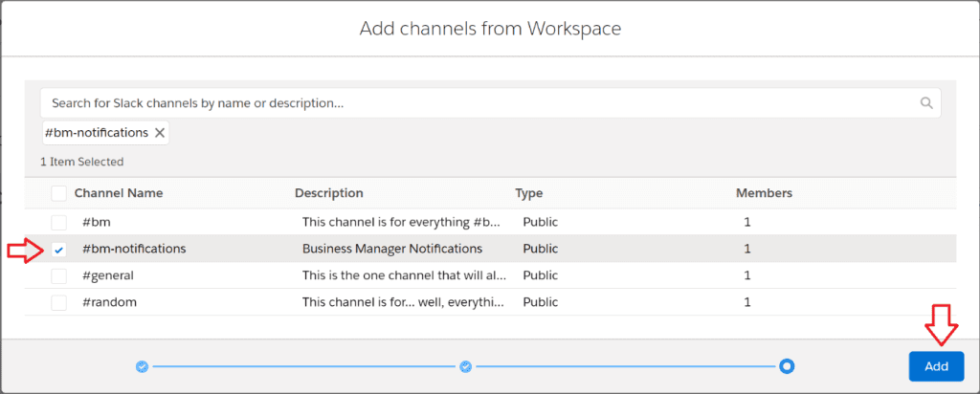Viewport: 980px width, 394px height.
Task: Toggle the select-all channels checkbox
Action: [59, 193]
